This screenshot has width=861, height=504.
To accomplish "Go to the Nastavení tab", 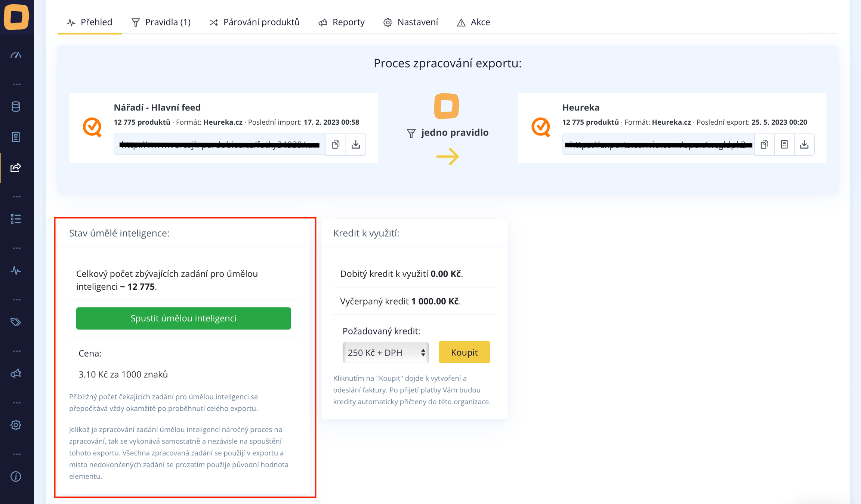I will 410,22.
